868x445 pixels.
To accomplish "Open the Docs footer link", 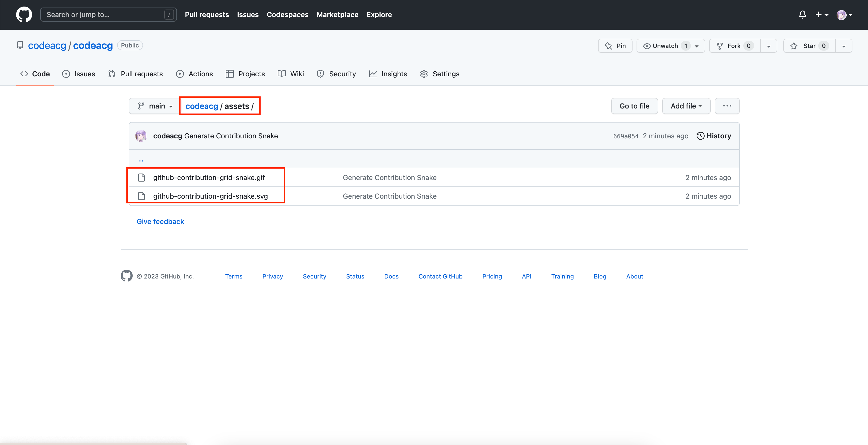I will (391, 276).
